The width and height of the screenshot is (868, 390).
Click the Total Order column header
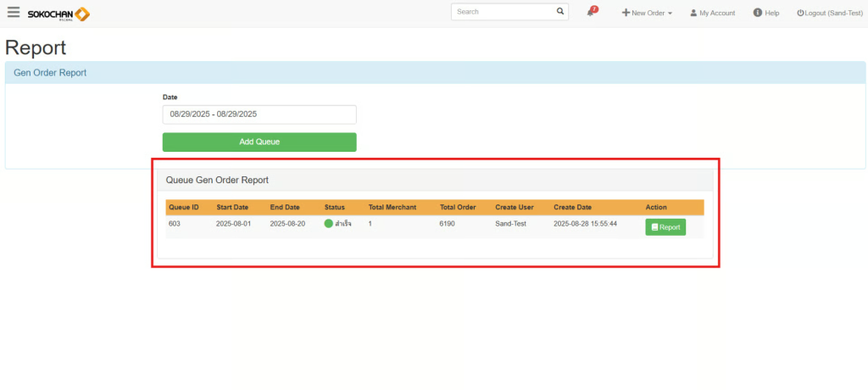pyautogui.click(x=458, y=207)
